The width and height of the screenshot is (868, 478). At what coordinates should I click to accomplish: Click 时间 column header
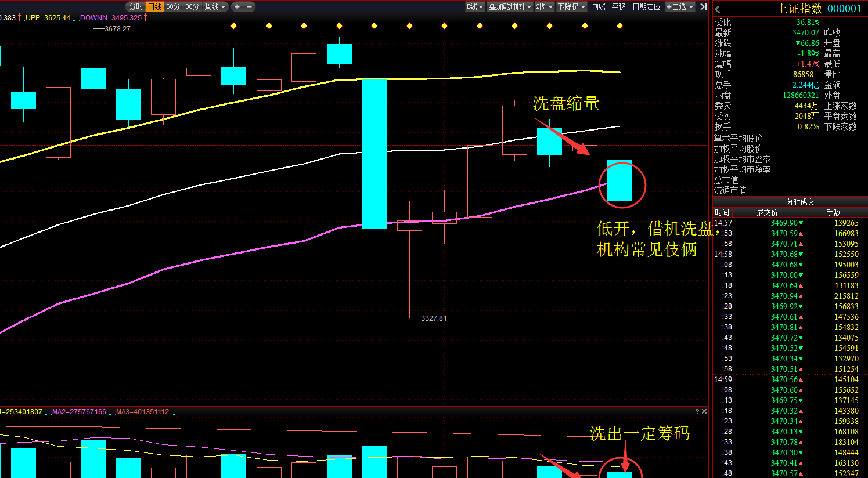(x=722, y=212)
